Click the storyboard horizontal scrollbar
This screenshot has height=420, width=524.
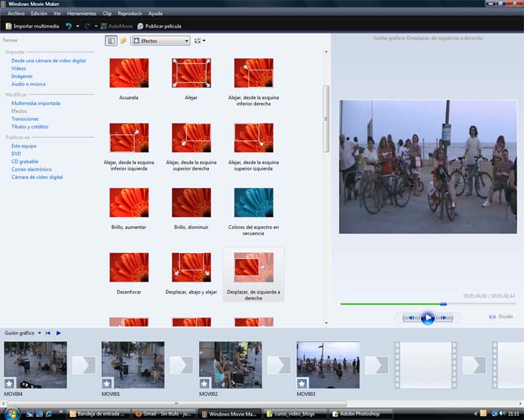pos(177,404)
